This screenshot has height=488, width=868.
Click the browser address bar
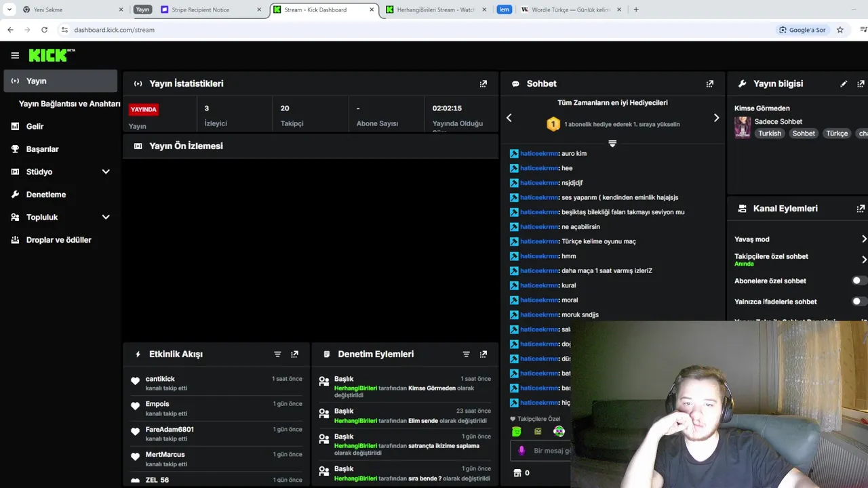(420, 30)
